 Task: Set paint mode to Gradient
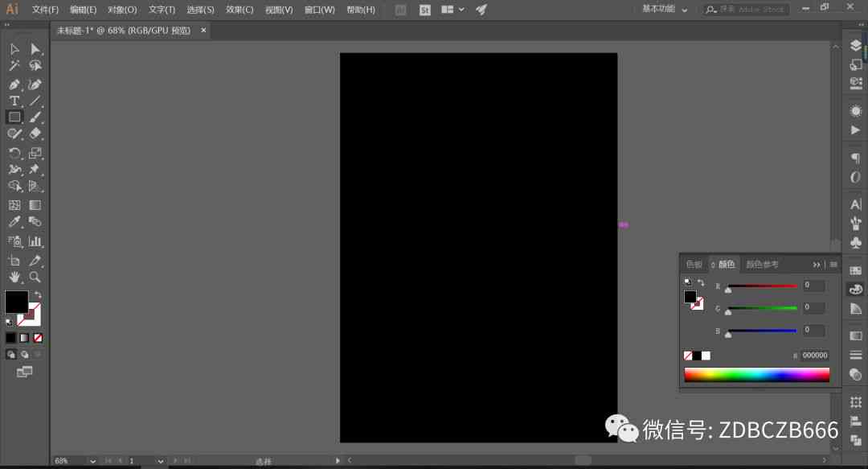click(x=24, y=338)
